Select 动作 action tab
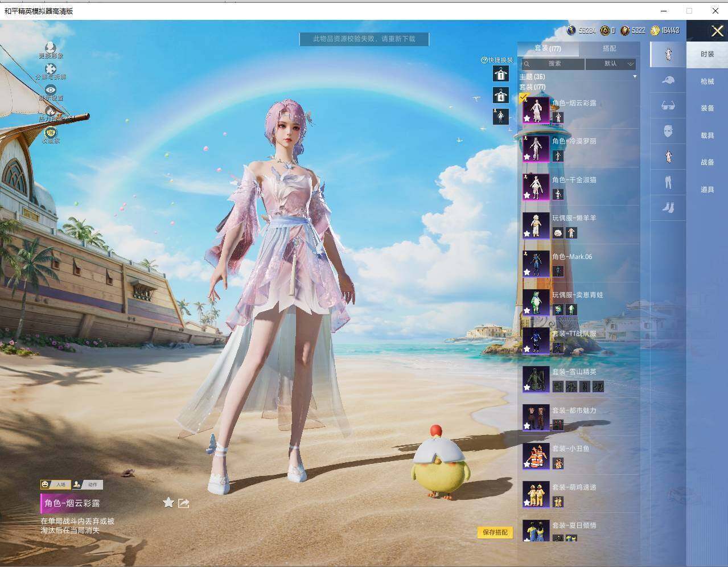The width and height of the screenshot is (728, 567). tap(87, 484)
